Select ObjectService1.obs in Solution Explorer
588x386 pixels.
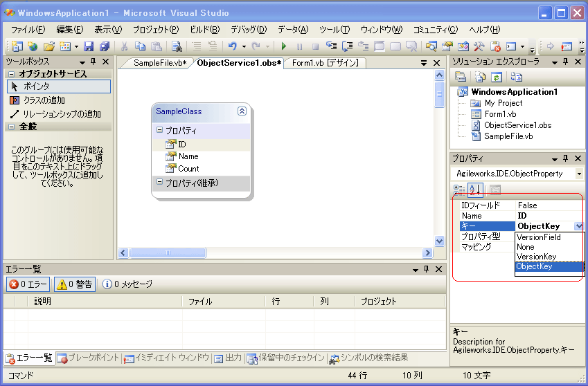click(517, 125)
